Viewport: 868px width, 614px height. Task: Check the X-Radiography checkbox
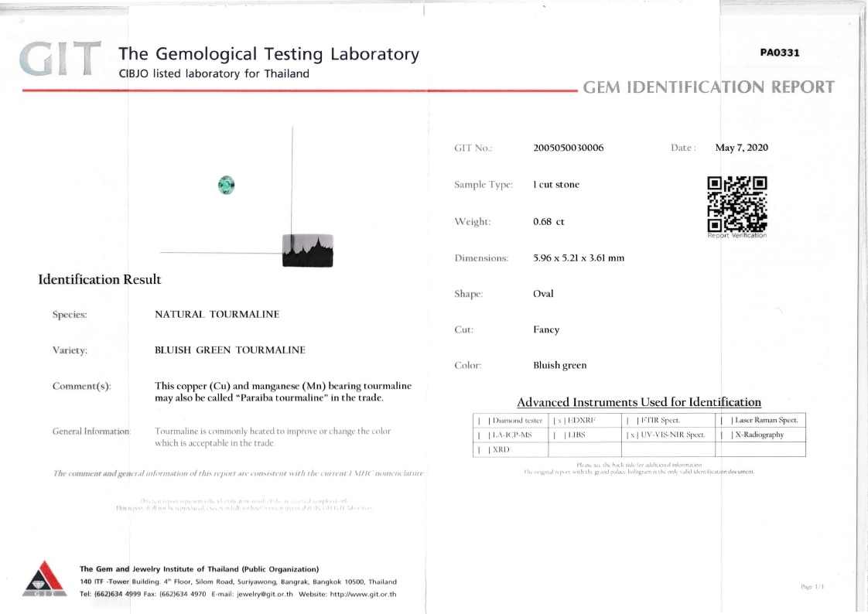tap(726, 435)
